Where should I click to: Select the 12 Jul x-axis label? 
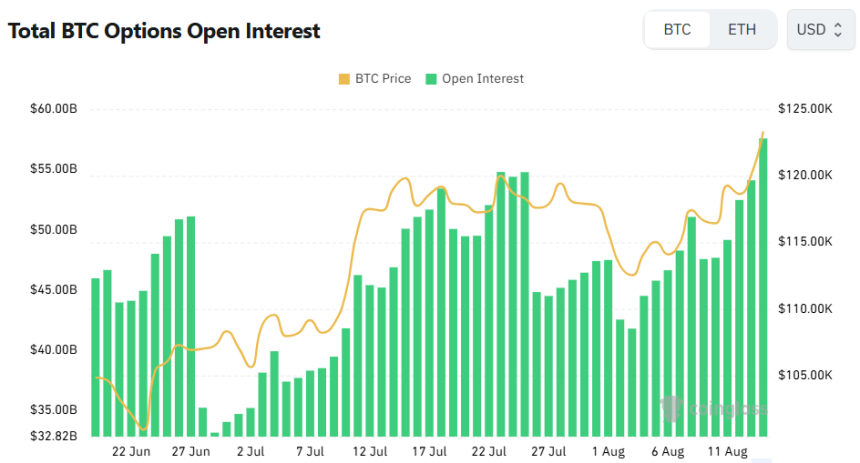(x=370, y=451)
